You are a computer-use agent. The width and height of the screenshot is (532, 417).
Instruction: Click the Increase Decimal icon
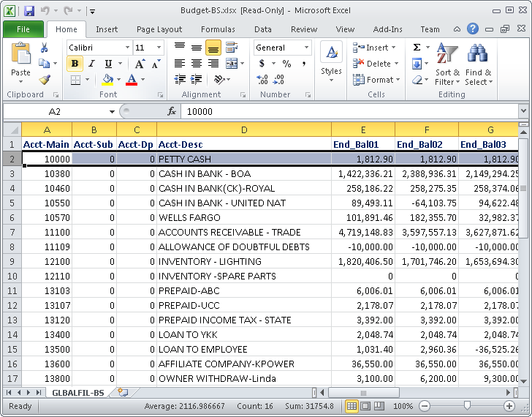(x=262, y=80)
